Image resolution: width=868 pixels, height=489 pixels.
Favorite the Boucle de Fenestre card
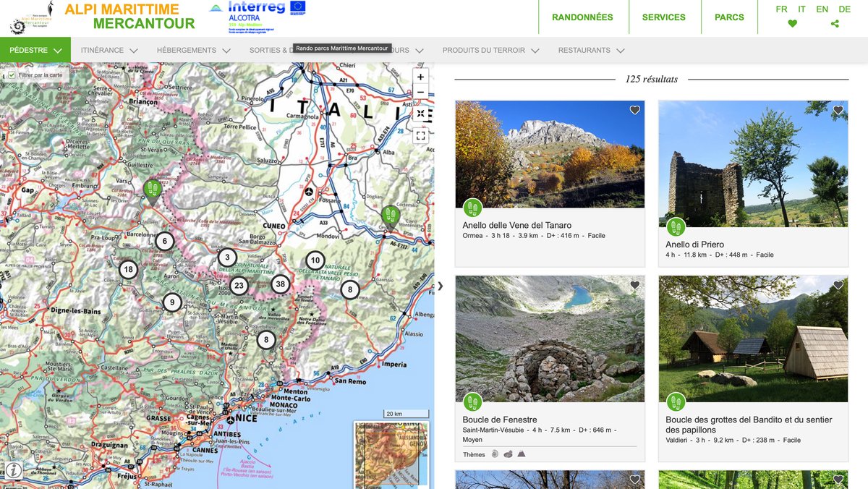(635, 285)
